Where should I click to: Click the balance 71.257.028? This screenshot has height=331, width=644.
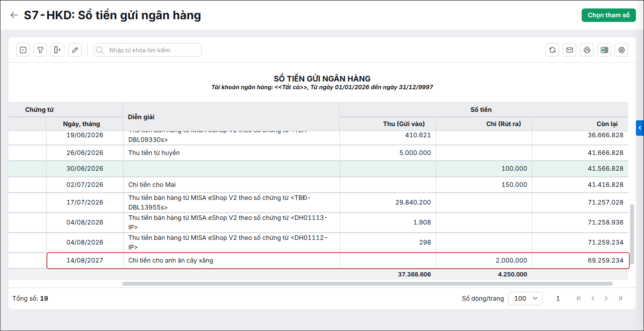606,202
